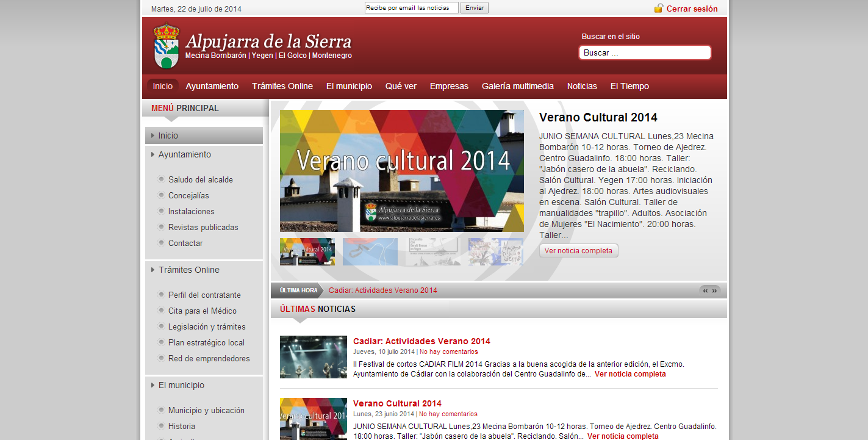This screenshot has height=440, width=868.
Task: Open the Empresas menu
Action: point(449,86)
